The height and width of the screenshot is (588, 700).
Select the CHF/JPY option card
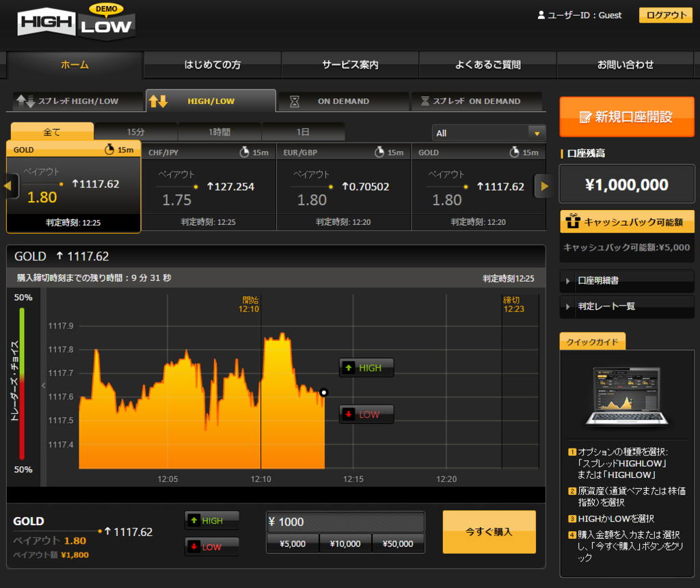(209, 187)
